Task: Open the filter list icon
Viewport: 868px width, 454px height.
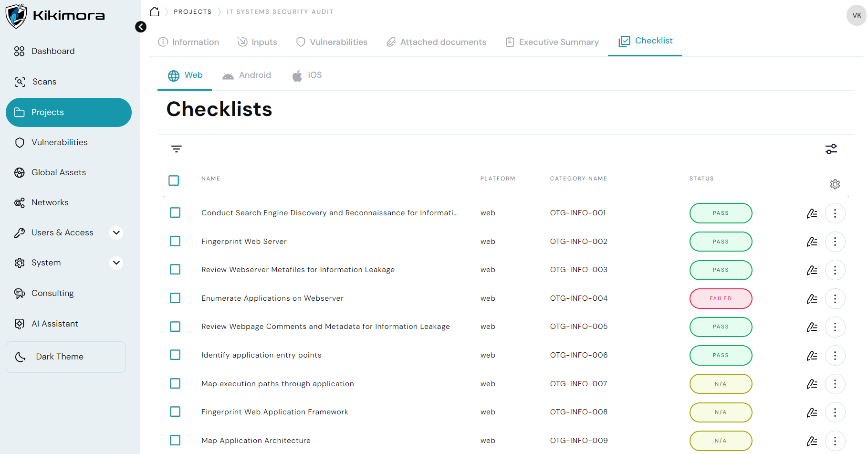Action: [177, 149]
